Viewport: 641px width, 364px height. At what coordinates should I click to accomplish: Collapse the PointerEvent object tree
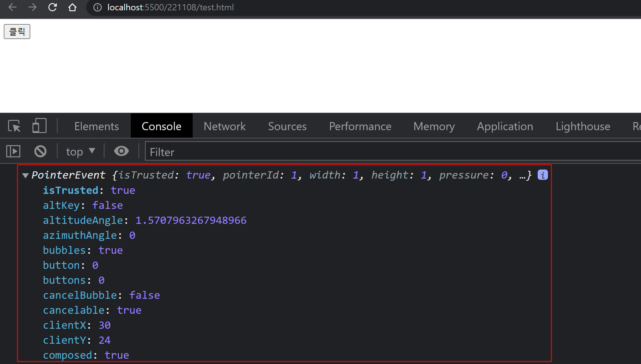coord(26,176)
